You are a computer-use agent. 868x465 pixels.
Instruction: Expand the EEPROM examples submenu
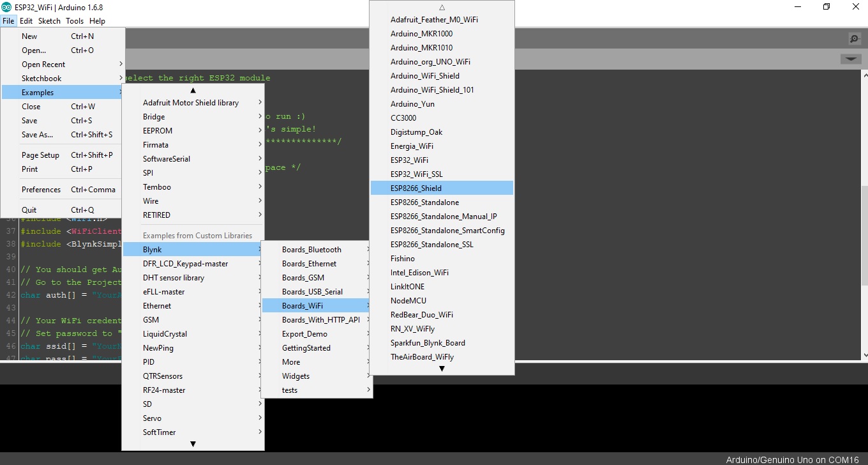pyautogui.click(x=193, y=131)
